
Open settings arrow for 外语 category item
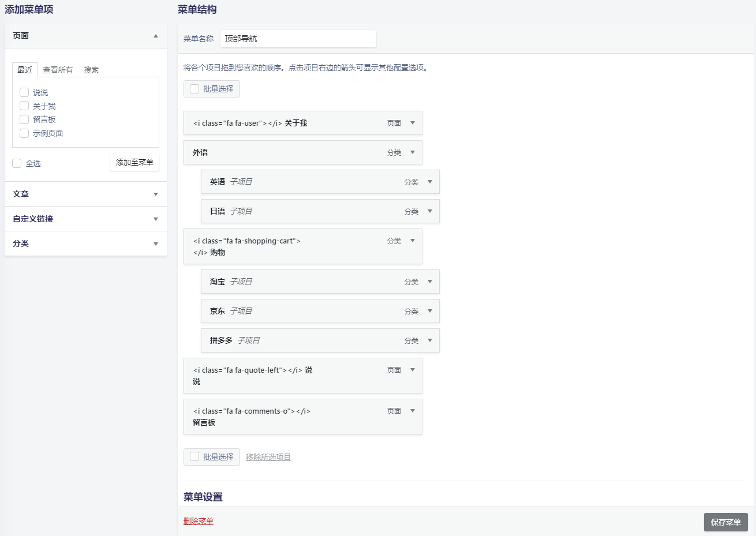click(413, 152)
